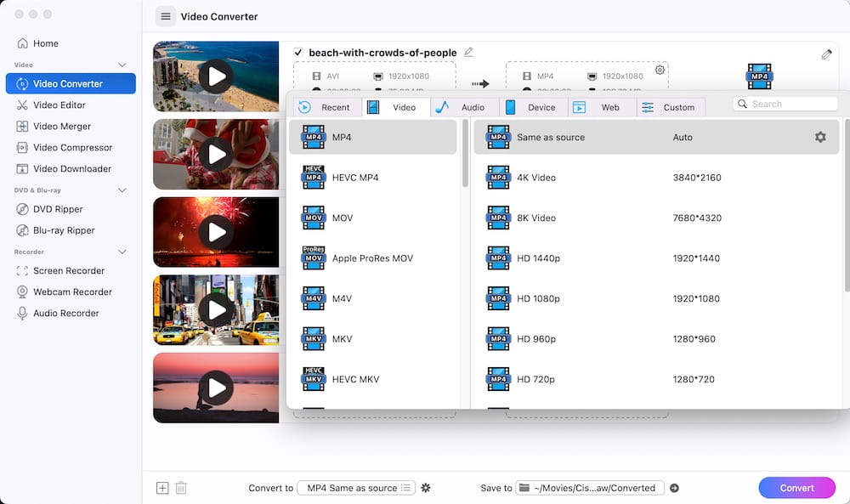Click the edit pencil icon at top right
The height and width of the screenshot is (504, 850).
click(x=826, y=54)
